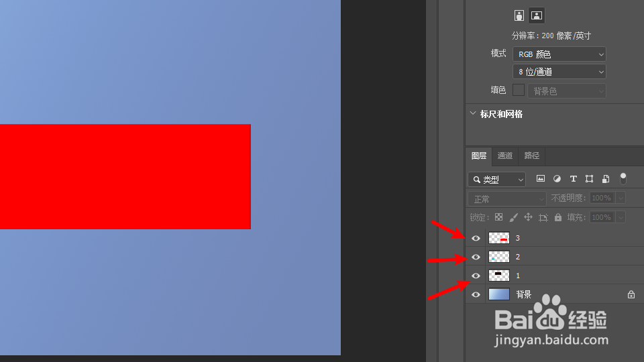
Task: Hide layer 2 with its eye icon
Action: [476, 257]
